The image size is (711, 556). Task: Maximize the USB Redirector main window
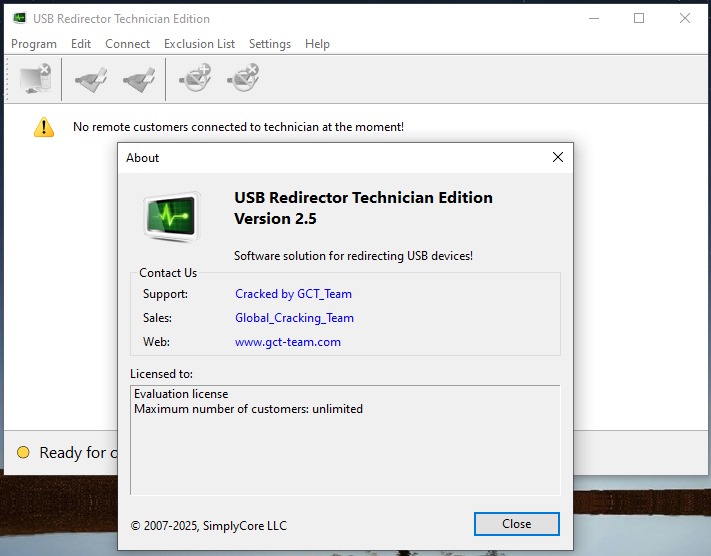pyautogui.click(x=639, y=19)
